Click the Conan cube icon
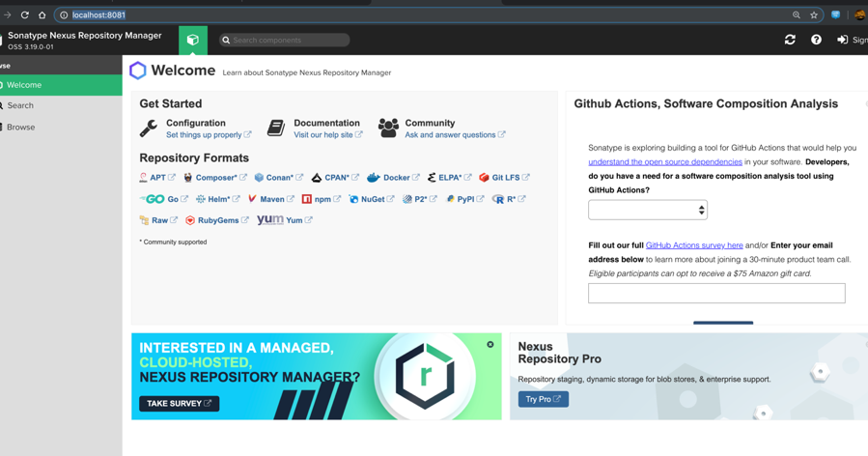Image resolution: width=868 pixels, height=456 pixels. pyautogui.click(x=259, y=178)
